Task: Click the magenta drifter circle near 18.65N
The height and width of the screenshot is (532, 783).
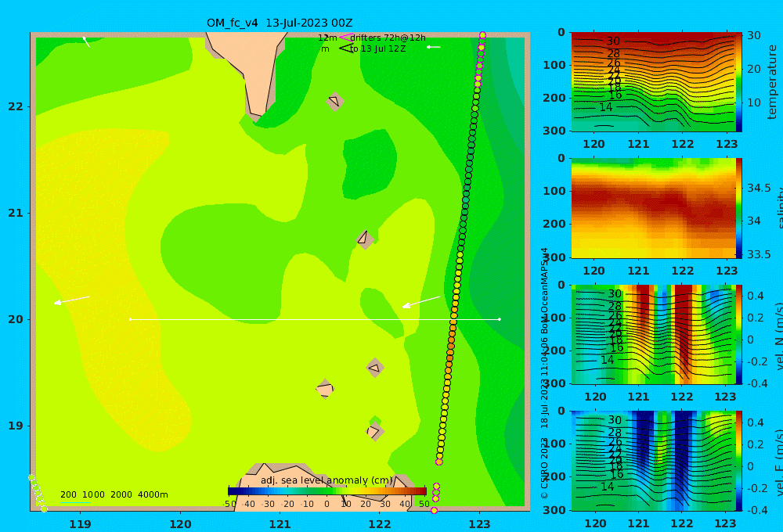Action: (x=439, y=462)
